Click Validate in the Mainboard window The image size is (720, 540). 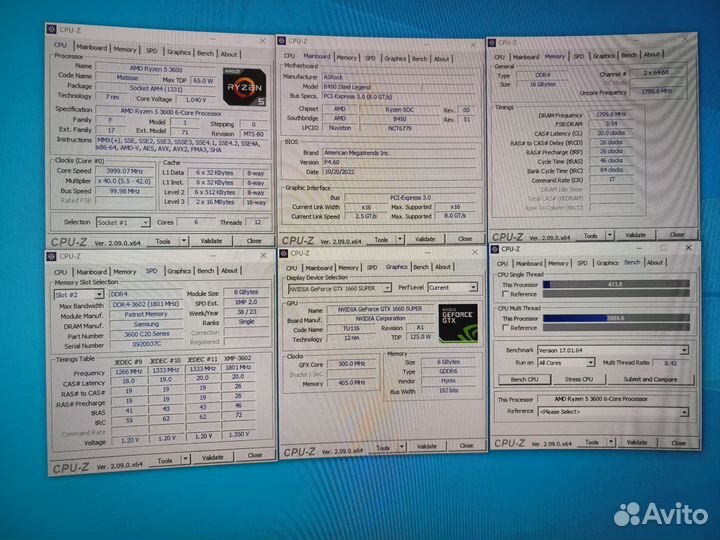(425, 239)
